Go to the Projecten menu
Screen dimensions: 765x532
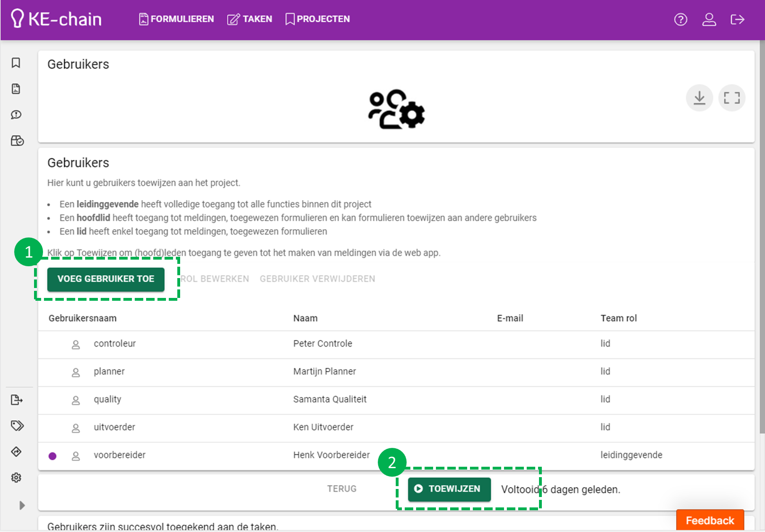point(318,19)
